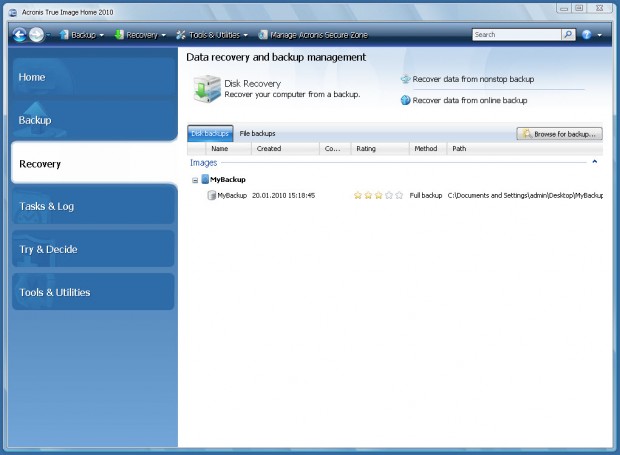This screenshot has width=620, height=455.
Task: Set rating to five stars
Action: [x=399, y=195]
